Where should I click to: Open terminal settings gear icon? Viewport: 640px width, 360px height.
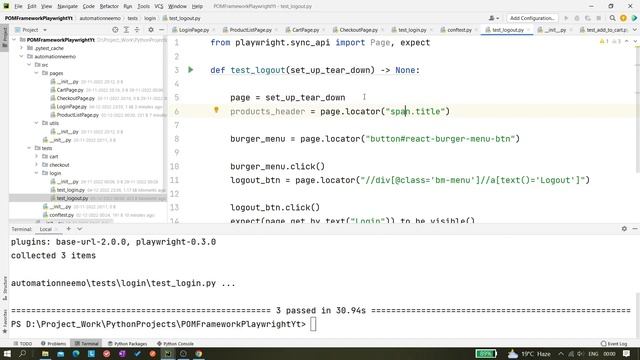click(624, 229)
